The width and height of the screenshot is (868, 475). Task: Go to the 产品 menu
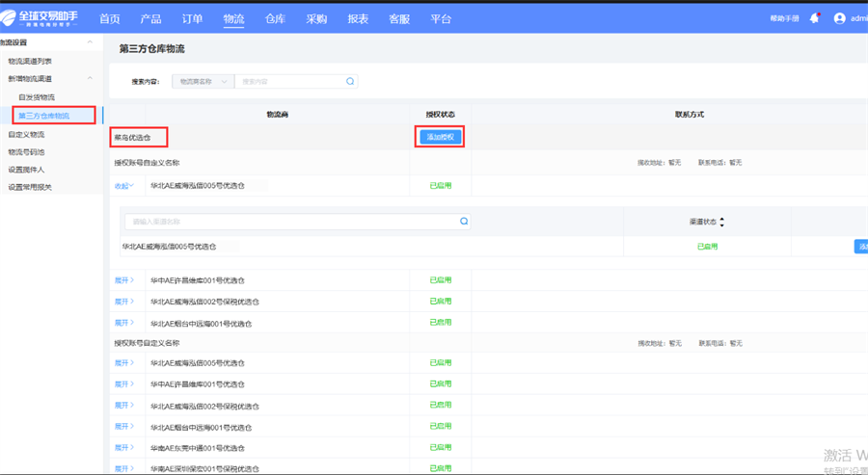point(150,19)
